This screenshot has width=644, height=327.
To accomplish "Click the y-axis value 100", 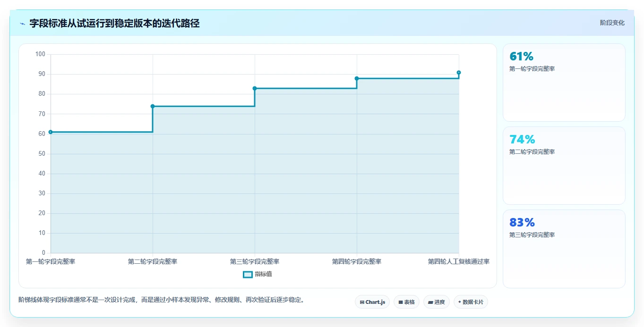I will point(41,54).
